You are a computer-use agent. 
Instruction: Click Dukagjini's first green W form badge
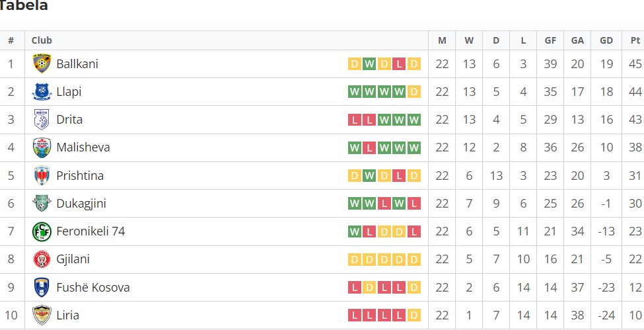pos(355,203)
